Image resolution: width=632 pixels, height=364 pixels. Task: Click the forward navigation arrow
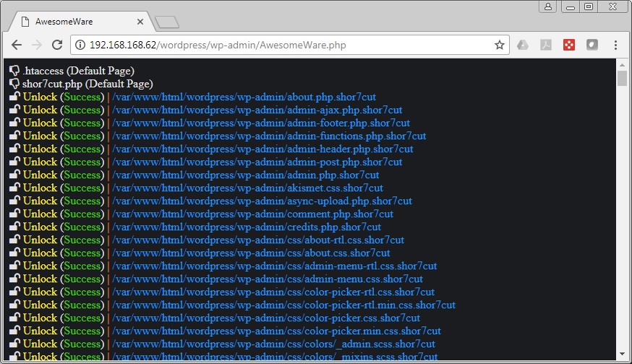[x=37, y=45]
